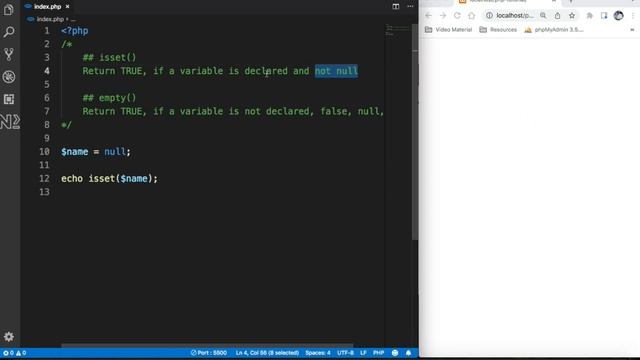Change encoding via UTF-8 status item
Viewport: 640px width, 360px height.
point(345,353)
